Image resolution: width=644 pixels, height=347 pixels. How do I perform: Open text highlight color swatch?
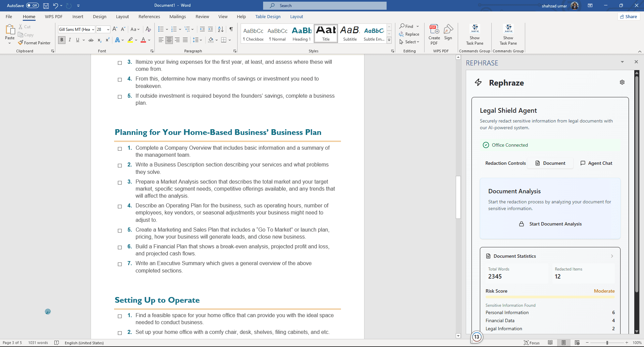(x=130, y=40)
